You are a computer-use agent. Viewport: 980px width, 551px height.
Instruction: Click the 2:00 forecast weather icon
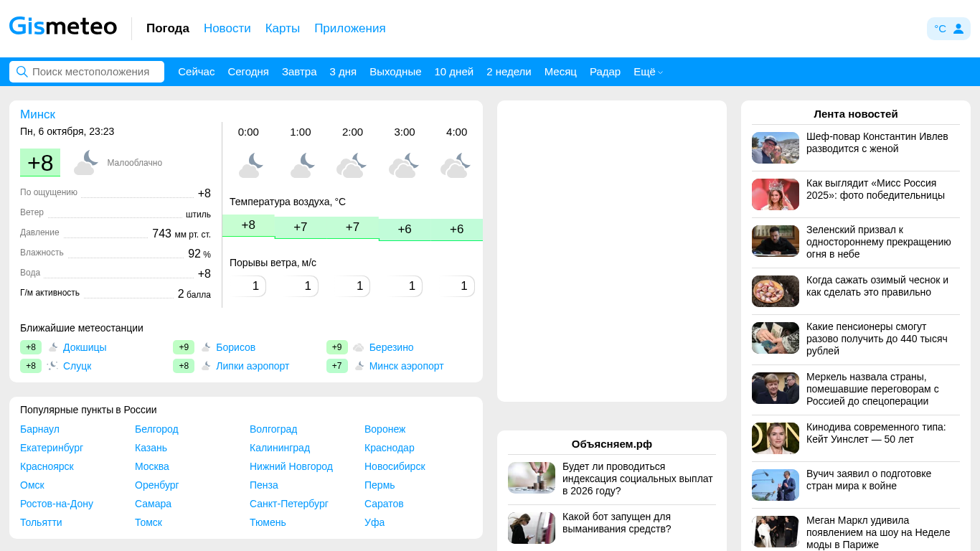[x=352, y=166]
